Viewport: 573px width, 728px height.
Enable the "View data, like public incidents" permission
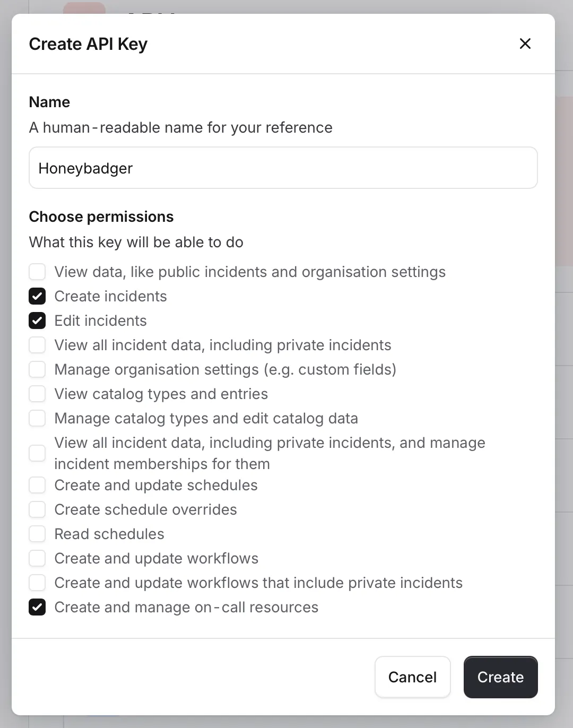click(x=37, y=272)
